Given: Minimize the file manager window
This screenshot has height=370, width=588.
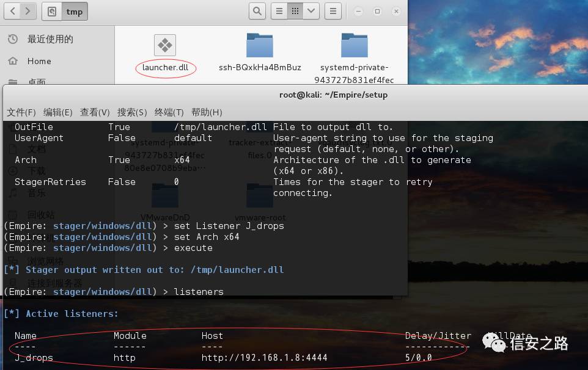Looking at the screenshot, I should click(x=358, y=11).
